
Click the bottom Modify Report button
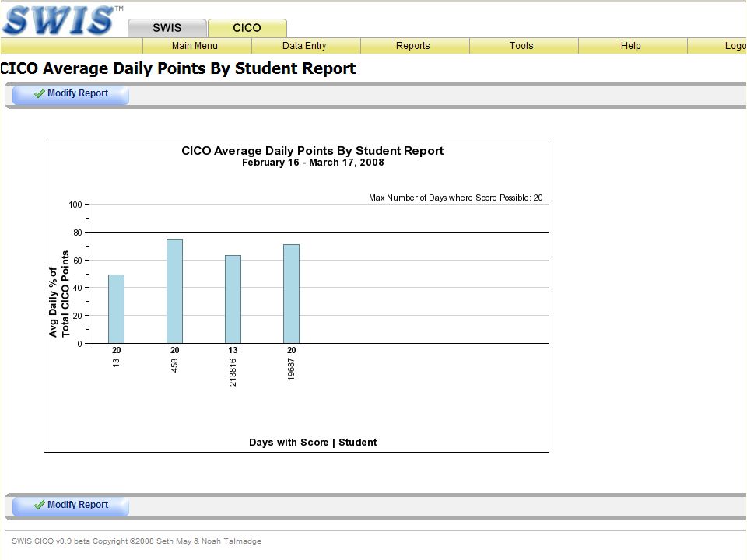point(71,506)
